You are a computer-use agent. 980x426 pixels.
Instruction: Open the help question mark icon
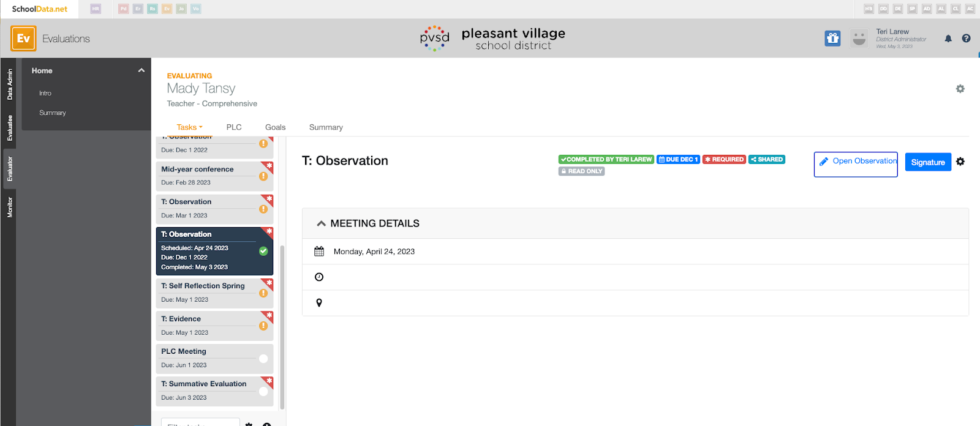966,39
